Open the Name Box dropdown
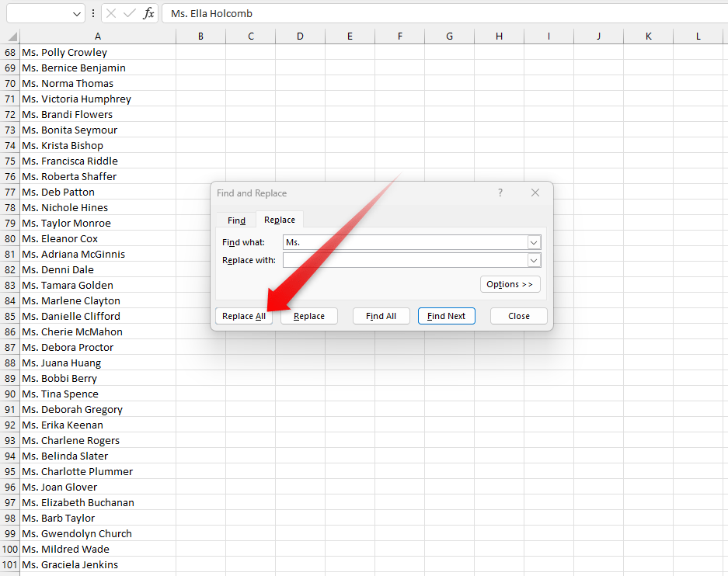 click(75, 13)
